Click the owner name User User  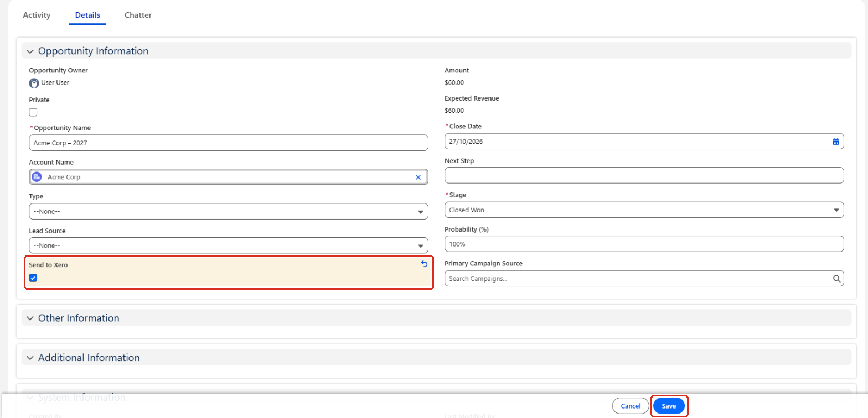tap(55, 83)
